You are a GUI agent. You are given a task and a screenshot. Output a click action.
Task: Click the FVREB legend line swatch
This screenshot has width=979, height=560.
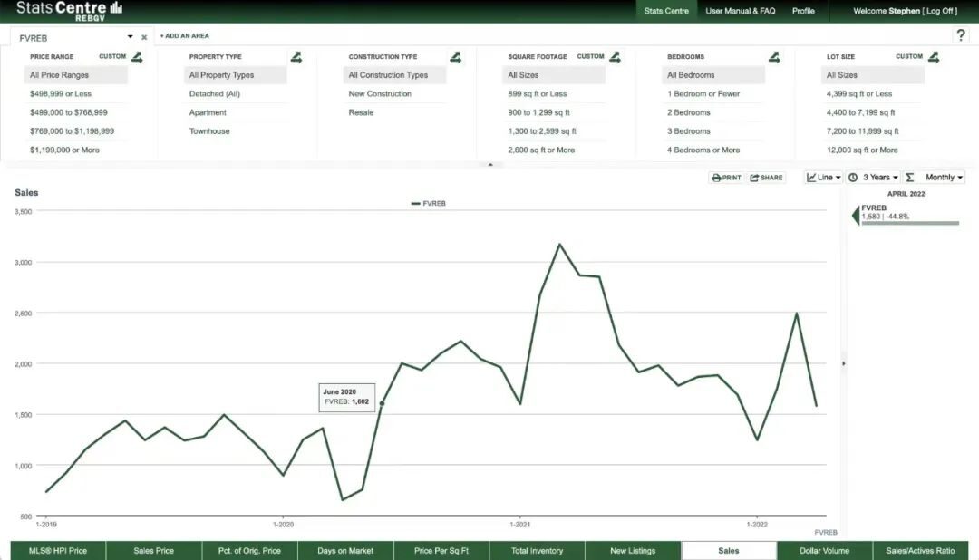(415, 204)
